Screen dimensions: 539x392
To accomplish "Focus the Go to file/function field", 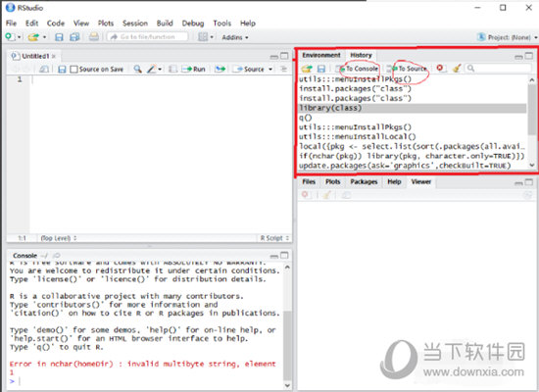I will tap(147, 37).
